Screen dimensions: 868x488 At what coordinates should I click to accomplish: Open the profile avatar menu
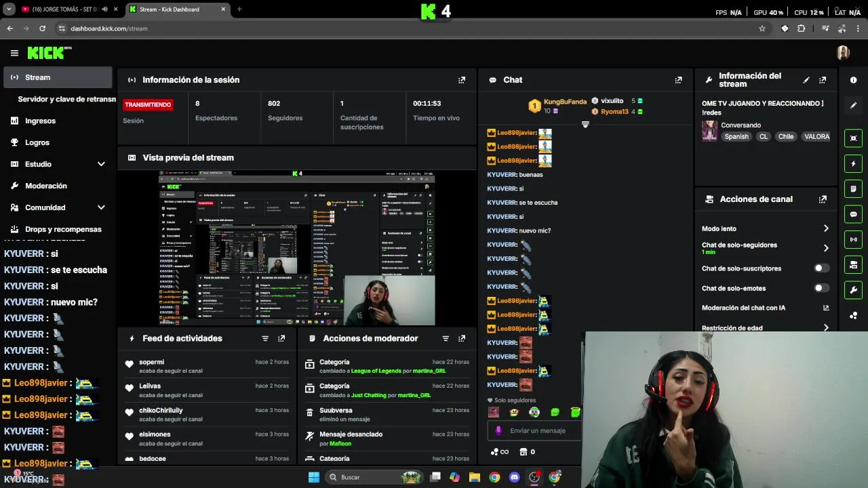[x=843, y=53]
